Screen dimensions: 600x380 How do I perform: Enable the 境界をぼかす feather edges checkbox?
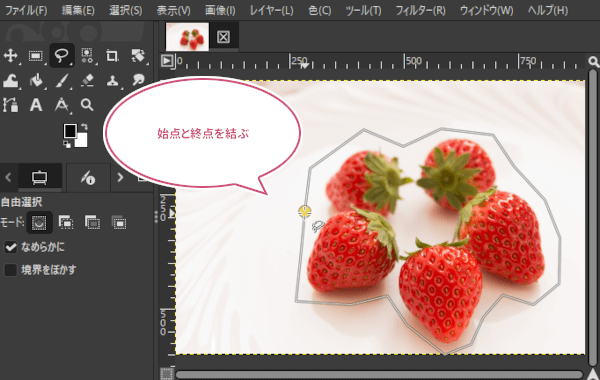11,270
